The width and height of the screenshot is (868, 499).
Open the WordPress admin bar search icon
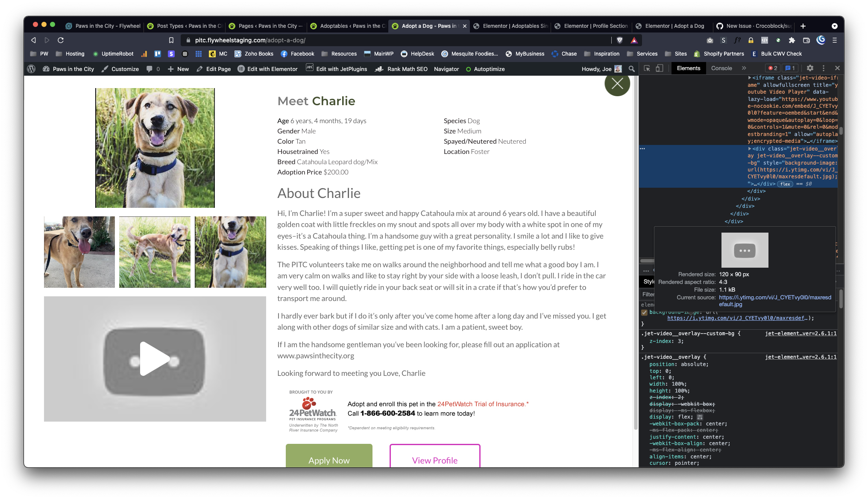pos(632,69)
